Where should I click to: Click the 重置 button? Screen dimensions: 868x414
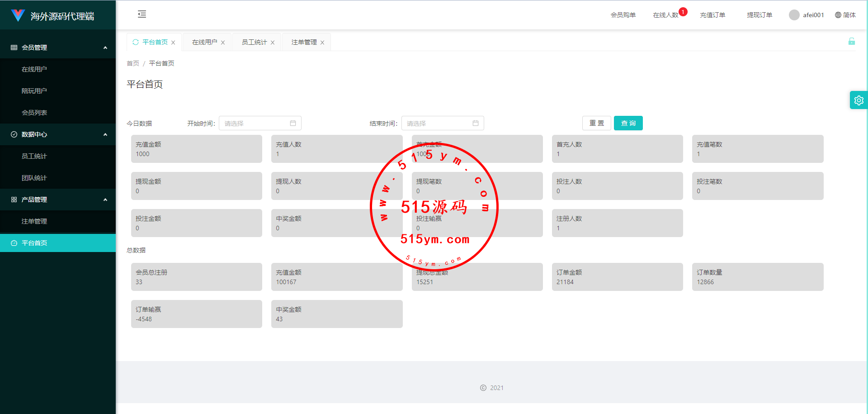point(596,123)
